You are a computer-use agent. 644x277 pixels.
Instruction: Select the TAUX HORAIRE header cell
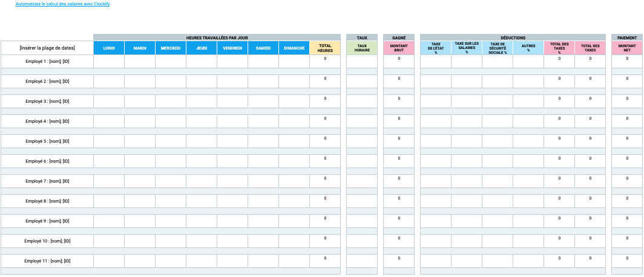[x=362, y=48]
